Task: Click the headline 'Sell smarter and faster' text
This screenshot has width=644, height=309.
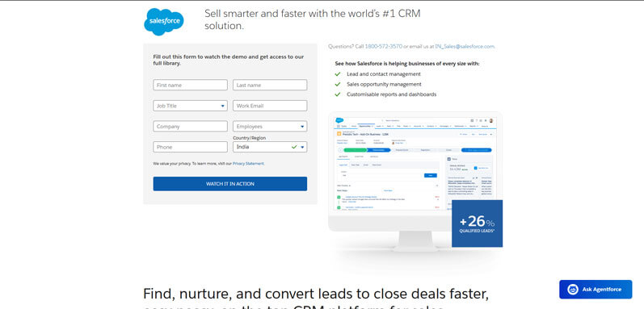Action: (x=313, y=19)
